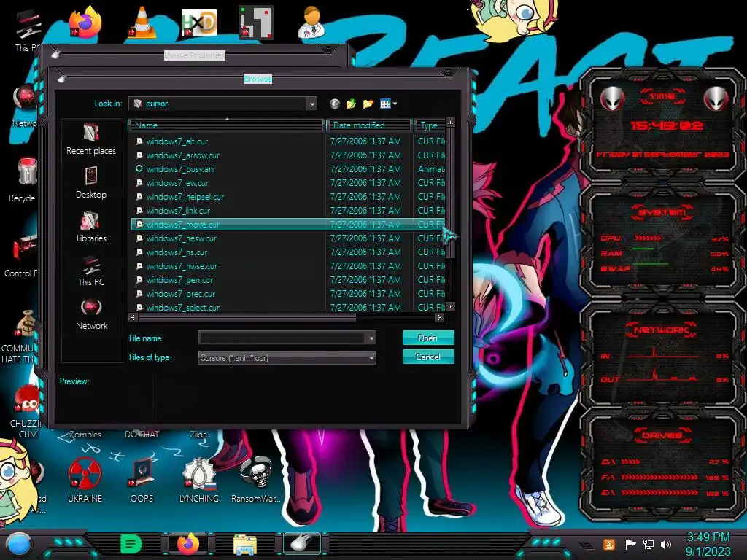Screen dimensions: 747x560
Task: Open the HxD hex editor shortcut
Action: 199,23
